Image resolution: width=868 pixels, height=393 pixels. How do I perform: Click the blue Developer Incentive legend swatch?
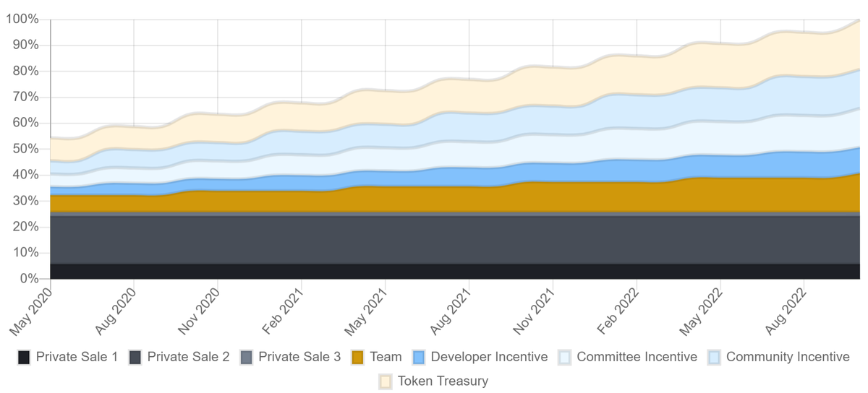click(420, 357)
